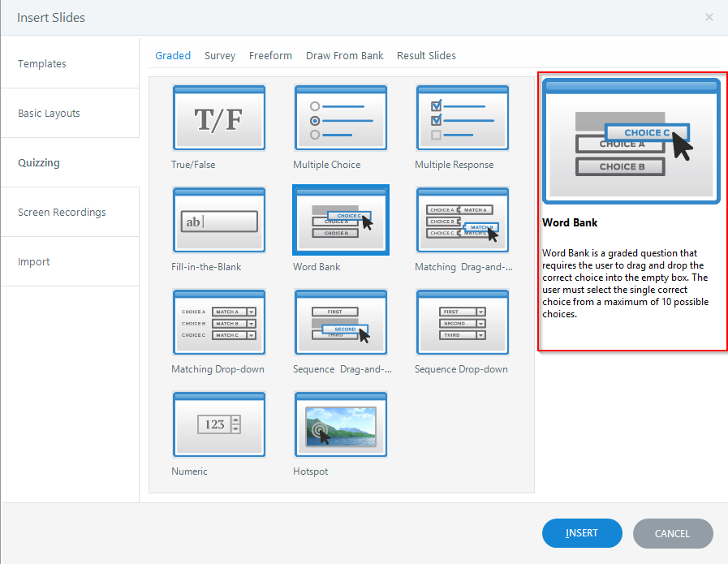Pick the Matching Drag-and-Drop question type

[x=462, y=220]
